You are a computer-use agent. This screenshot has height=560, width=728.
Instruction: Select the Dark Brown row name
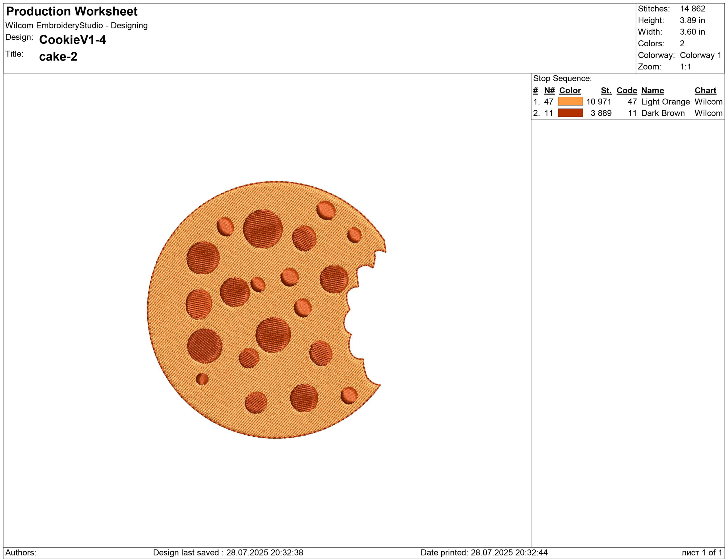(663, 113)
